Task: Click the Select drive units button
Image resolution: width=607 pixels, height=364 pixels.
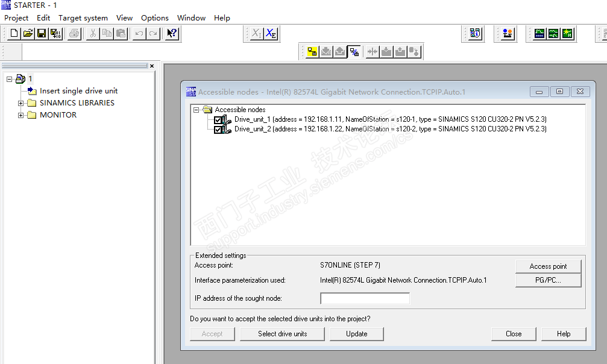Action: tap(282, 334)
